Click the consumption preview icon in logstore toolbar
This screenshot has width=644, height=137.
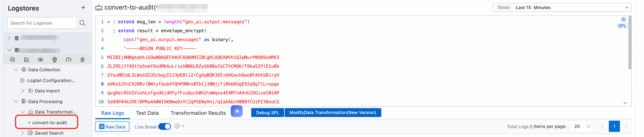click(x=54, y=60)
